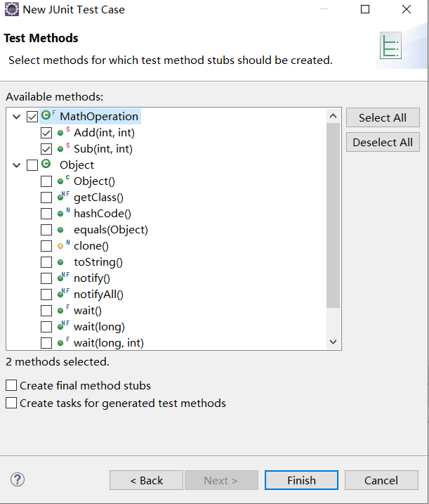The image size is (429, 504).
Task: Check the wait(long, int) checkbox
Action: pyautogui.click(x=46, y=342)
